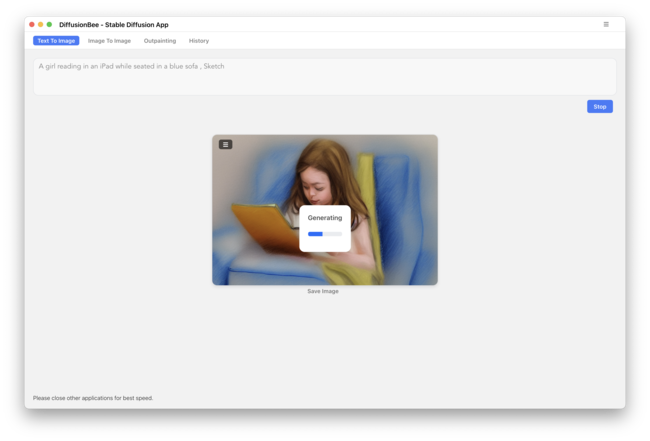
Task: Switch to the Image To Image tab
Action: click(109, 41)
